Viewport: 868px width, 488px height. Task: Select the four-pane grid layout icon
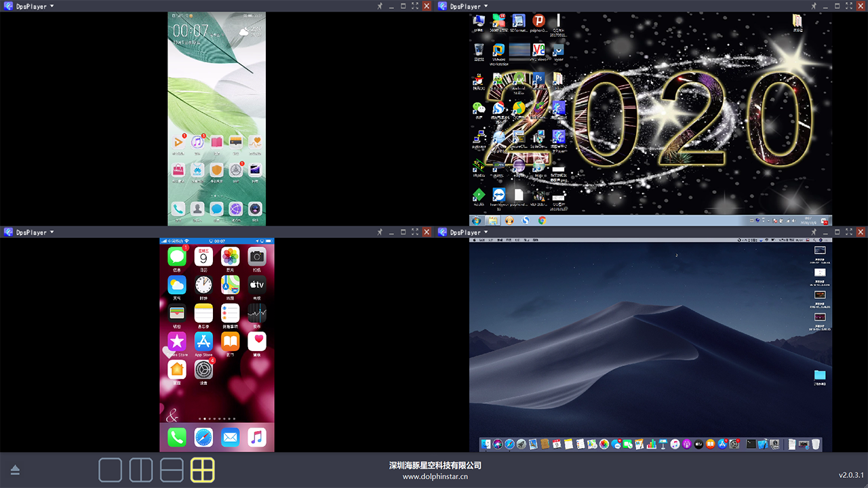202,470
